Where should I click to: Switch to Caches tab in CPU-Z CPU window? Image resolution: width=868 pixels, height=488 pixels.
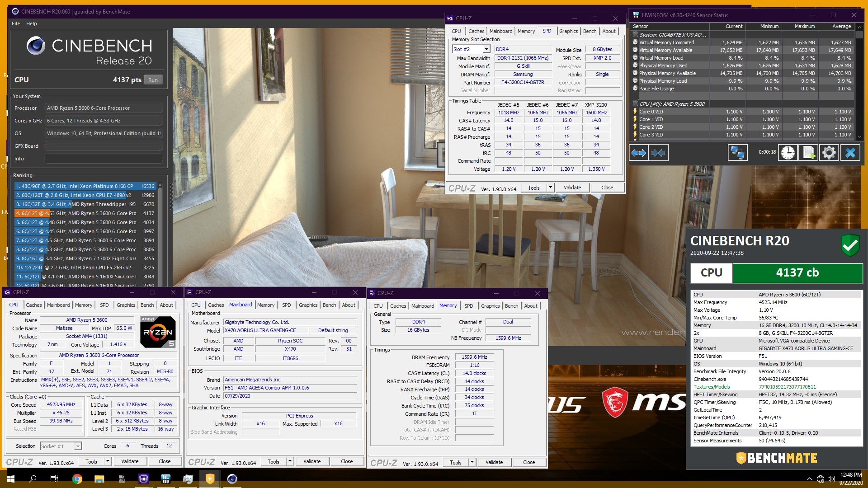pos(34,305)
